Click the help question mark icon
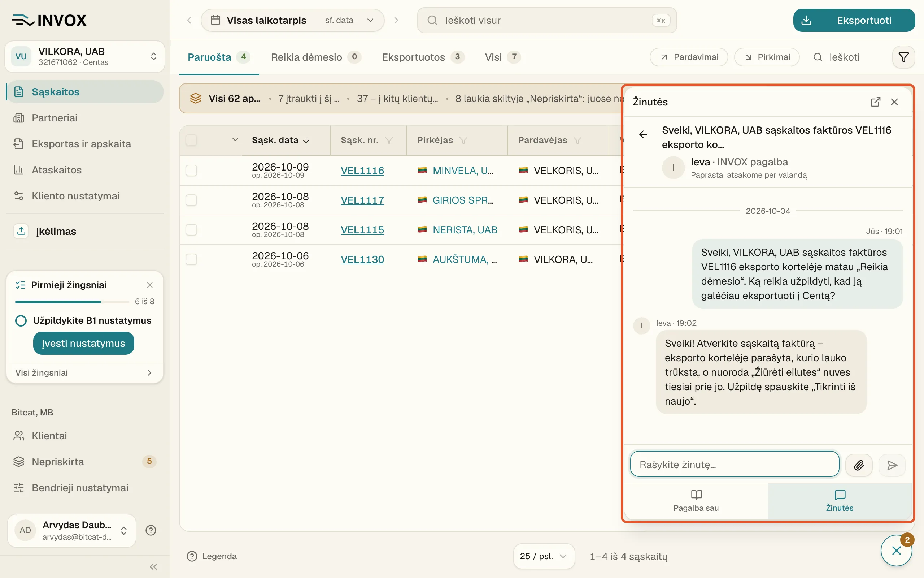Image resolution: width=924 pixels, height=578 pixels. pyautogui.click(x=151, y=530)
